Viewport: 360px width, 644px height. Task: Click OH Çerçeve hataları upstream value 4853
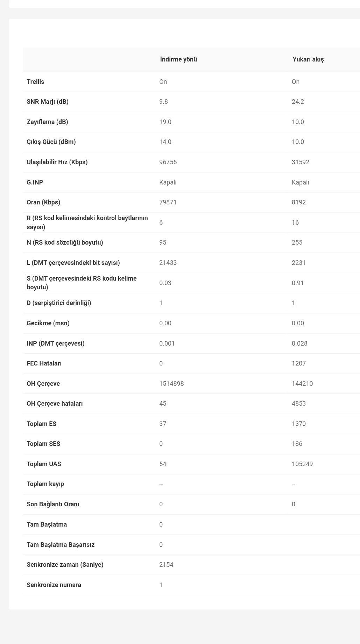click(x=299, y=404)
